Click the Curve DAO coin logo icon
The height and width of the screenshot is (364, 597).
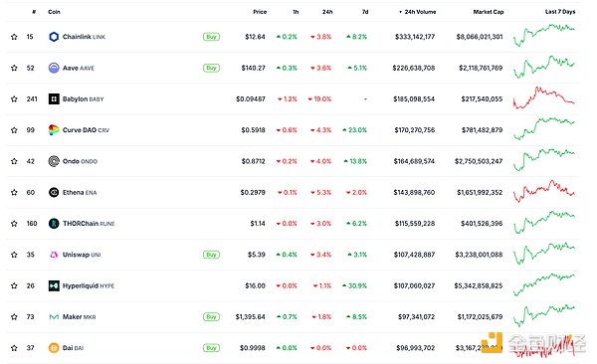54,130
